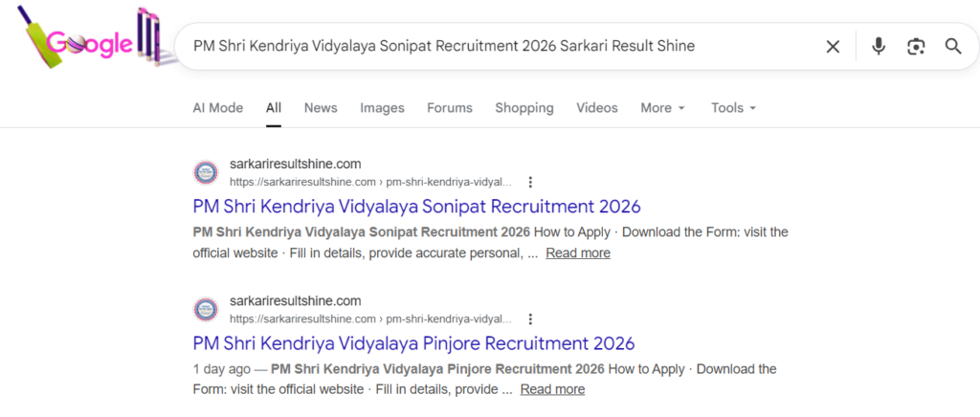Expand the More dropdown
This screenshot has width=980, height=417.
(x=662, y=108)
